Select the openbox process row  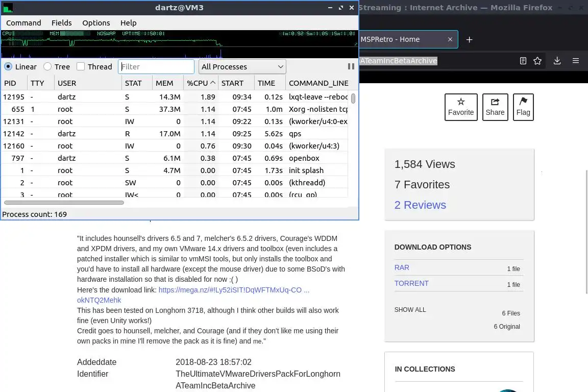point(175,158)
